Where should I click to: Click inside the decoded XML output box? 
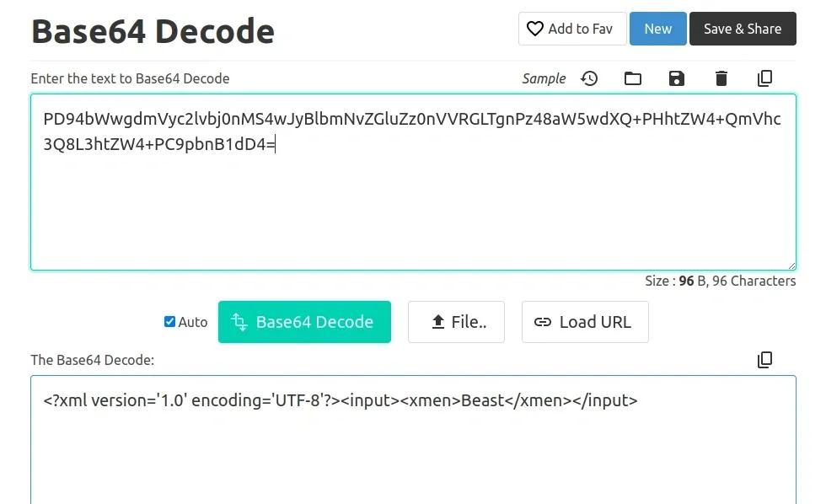[413, 447]
